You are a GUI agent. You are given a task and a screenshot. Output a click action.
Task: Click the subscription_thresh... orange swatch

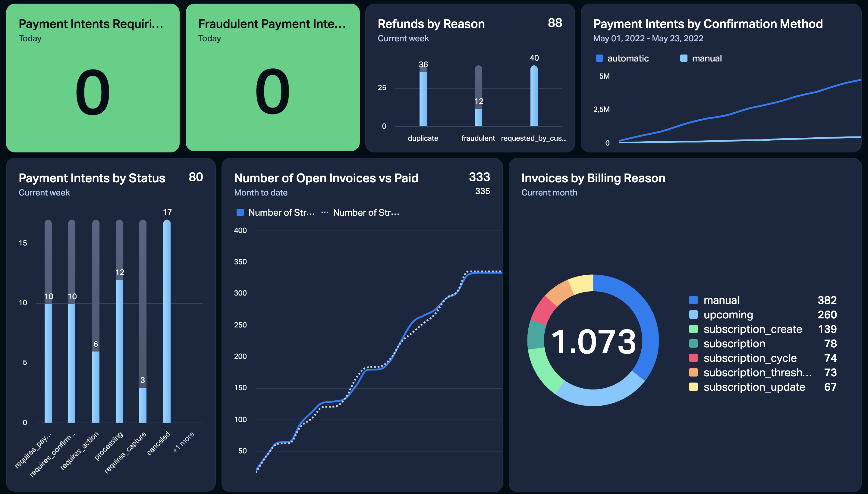pyautogui.click(x=693, y=373)
